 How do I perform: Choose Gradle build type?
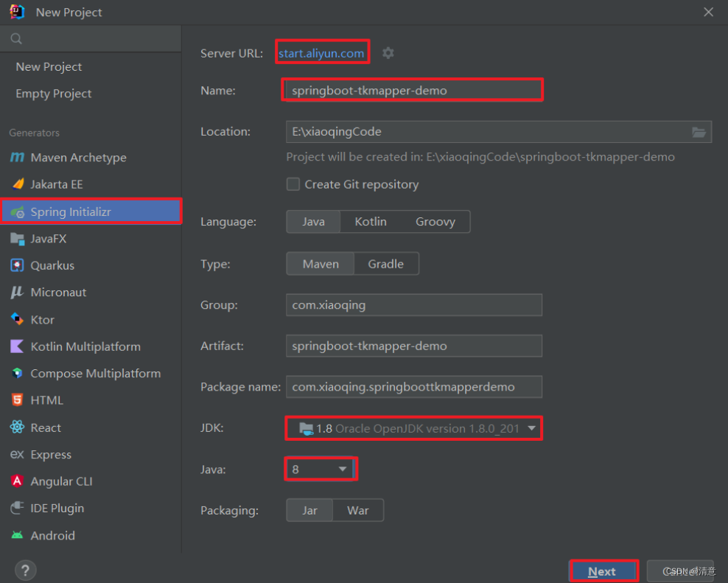pyautogui.click(x=386, y=264)
